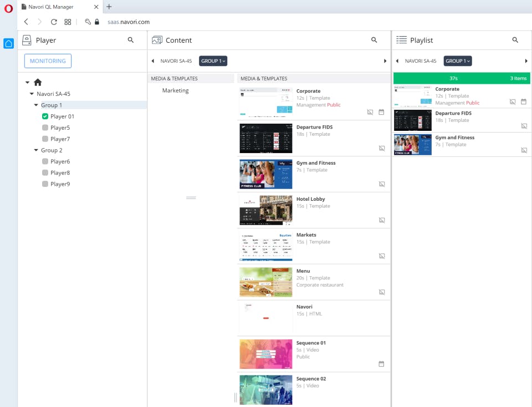
Task: Uncheck the Player 01 checkbox
Action: pos(45,116)
